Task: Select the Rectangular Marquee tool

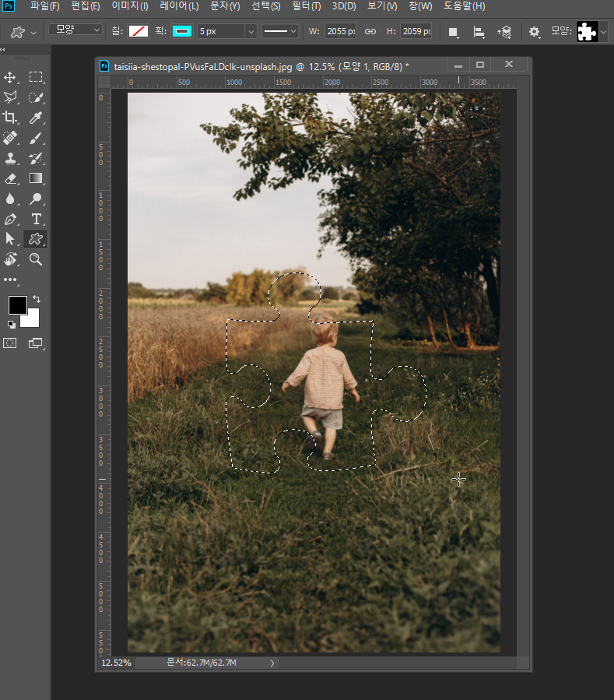Action: [x=36, y=77]
